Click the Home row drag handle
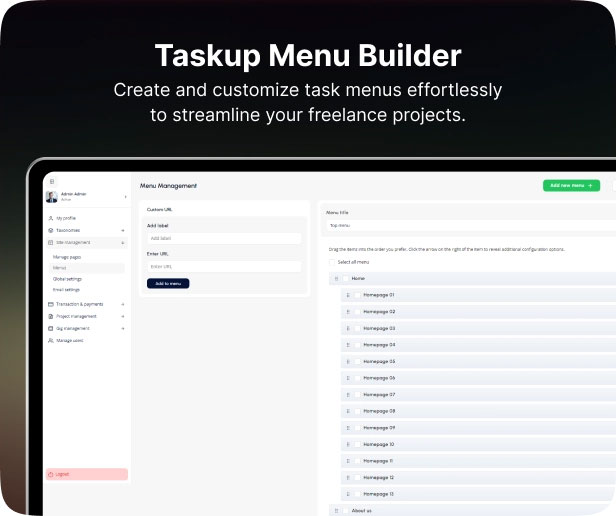The image size is (616, 516). [336, 279]
